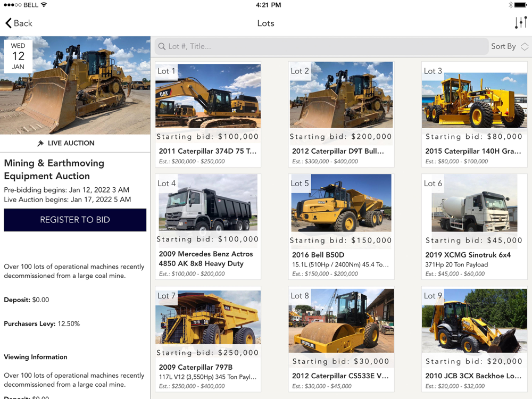Click 'Mining & Earthmoving Equipment Auction' title
The height and width of the screenshot is (399, 532).
[54, 169]
